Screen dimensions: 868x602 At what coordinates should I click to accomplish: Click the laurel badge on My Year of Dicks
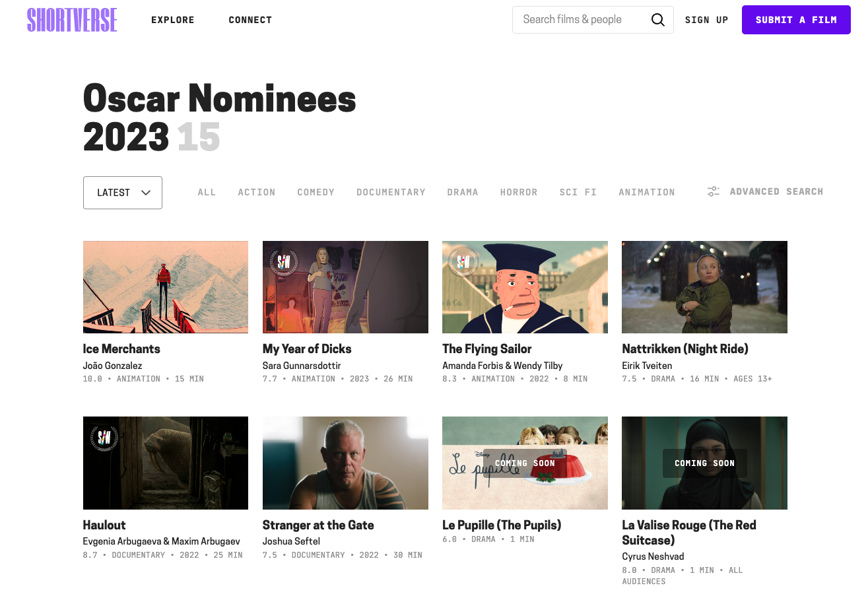[x=284, y=261]
